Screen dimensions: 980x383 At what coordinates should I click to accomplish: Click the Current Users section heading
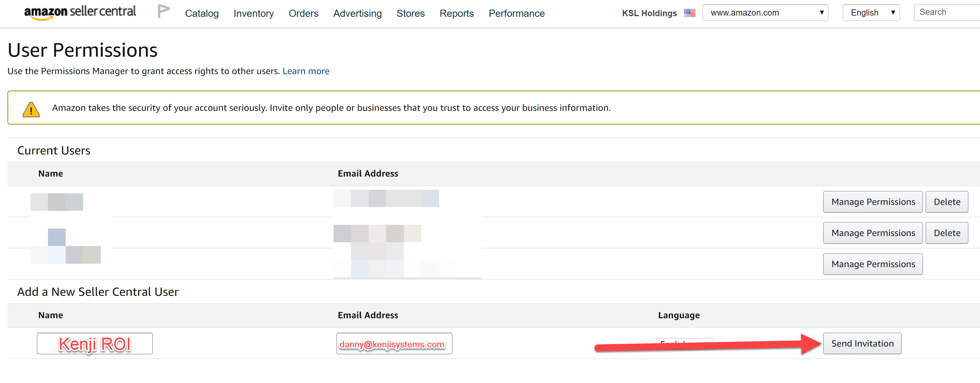(54, 151)
